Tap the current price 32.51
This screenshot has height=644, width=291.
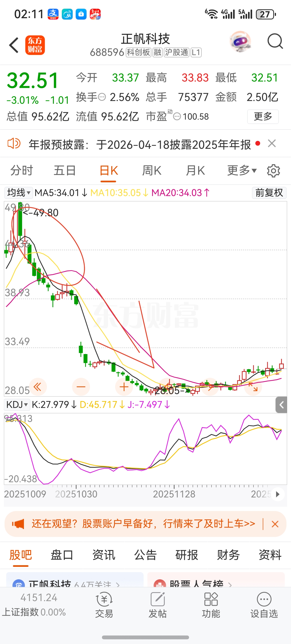(x=33, y=80)
